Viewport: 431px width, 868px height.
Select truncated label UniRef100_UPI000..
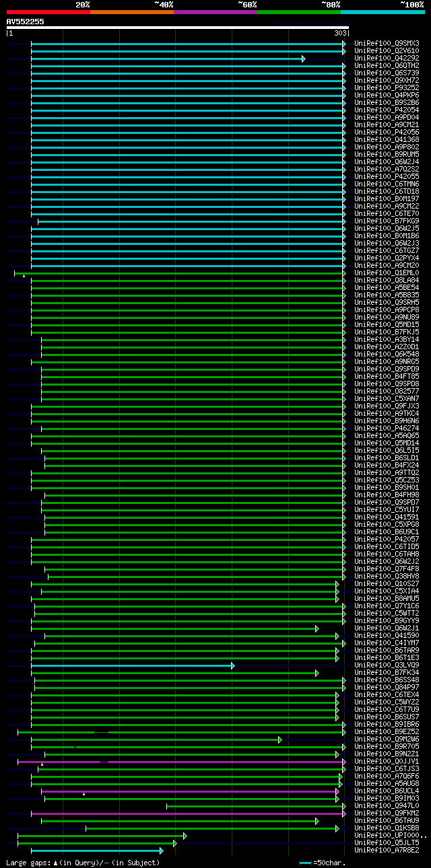click(x=391, y=836)
